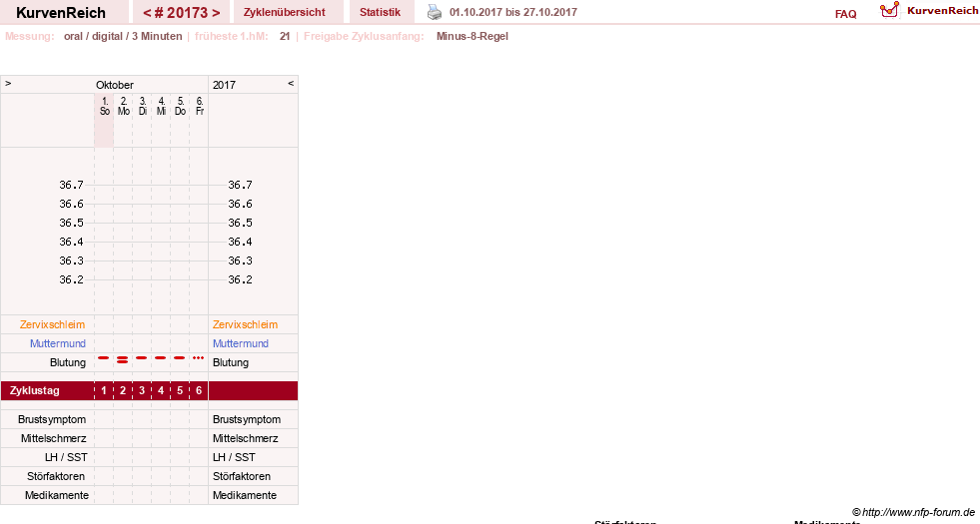Click date column '3. Di'
The image size is (980, 524).
(143, 106)
